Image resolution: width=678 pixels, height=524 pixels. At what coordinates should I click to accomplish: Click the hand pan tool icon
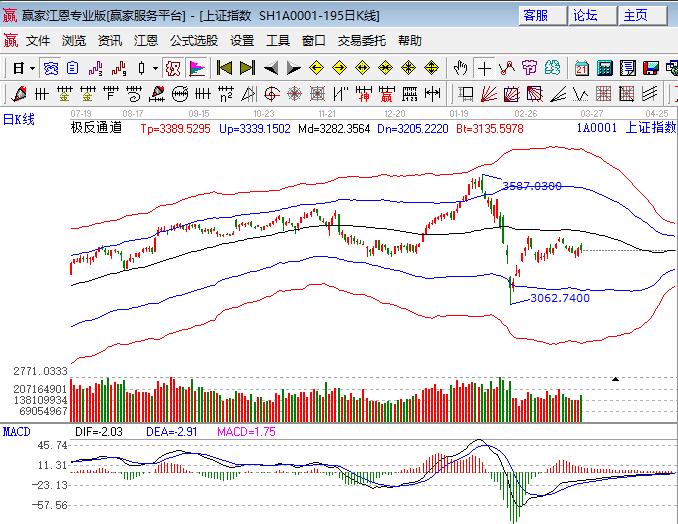point(461,68)
